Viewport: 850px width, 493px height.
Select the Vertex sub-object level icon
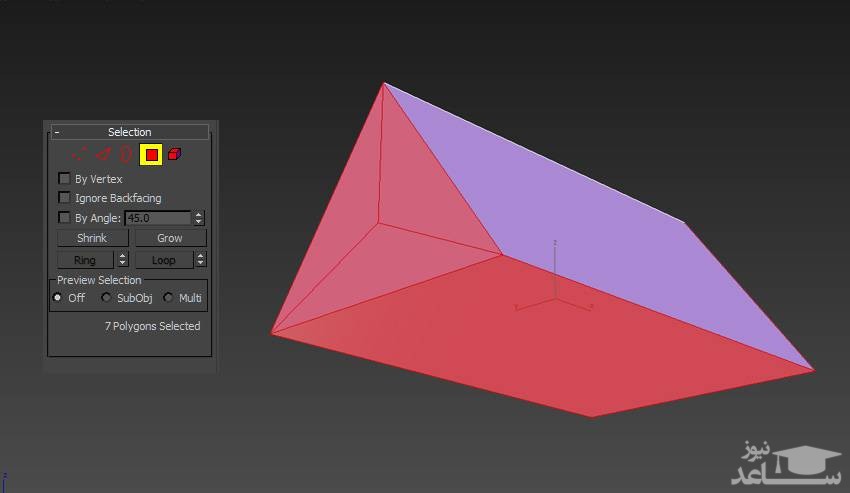point(78,154)
